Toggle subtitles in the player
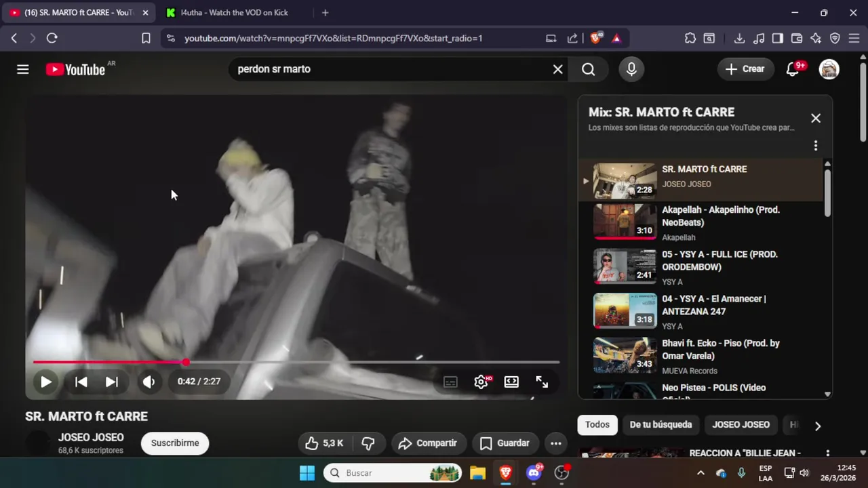 click(450, 382)
